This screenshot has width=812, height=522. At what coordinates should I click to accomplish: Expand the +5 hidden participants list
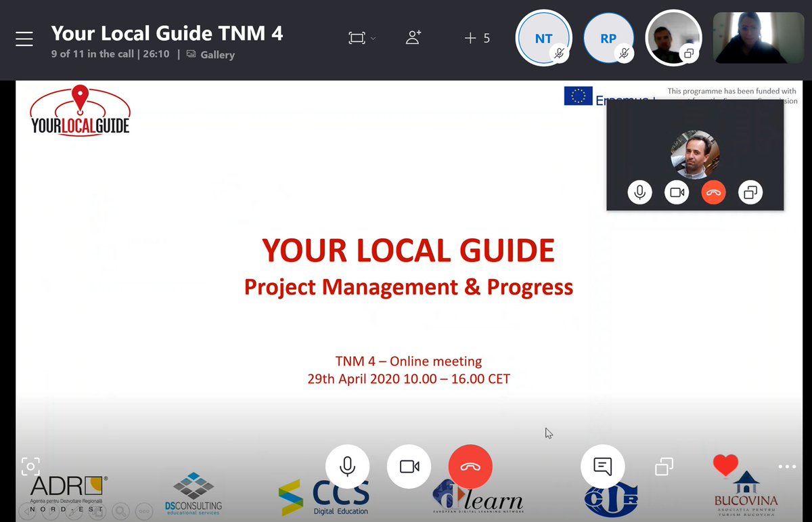pos(477,39)
